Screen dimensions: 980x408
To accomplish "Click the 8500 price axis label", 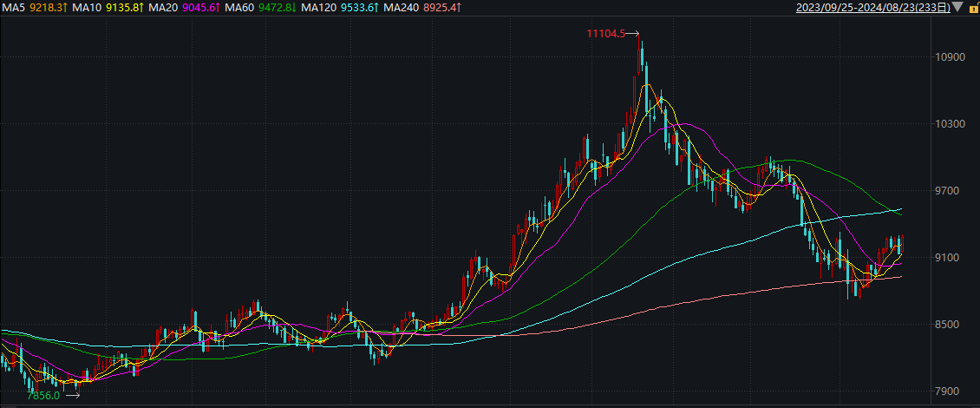I will [x=946, y=325].
